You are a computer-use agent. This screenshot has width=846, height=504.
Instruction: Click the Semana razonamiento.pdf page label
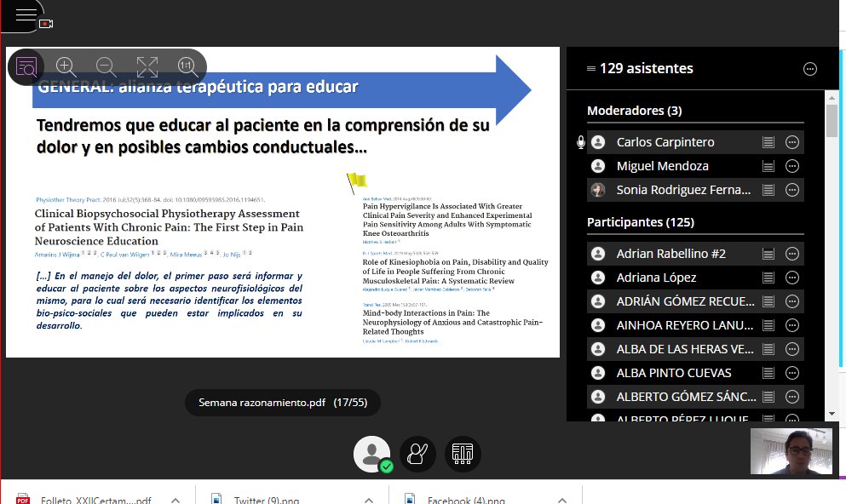coord(283,403)
